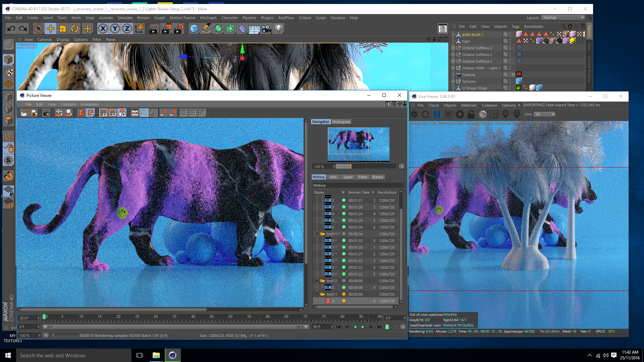Toggle X-axis lock icon
The height and width of the screenshot is (362, 644).
tap(103, 29)
